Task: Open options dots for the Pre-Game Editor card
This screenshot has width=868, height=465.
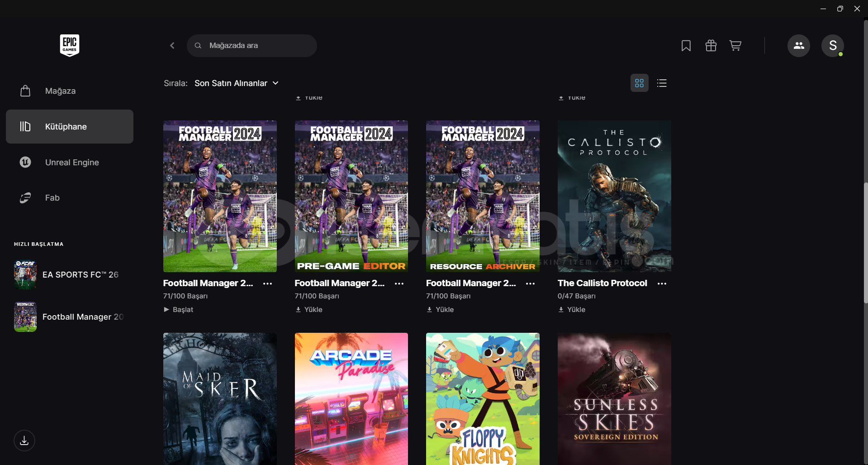Action: (399, 283)
